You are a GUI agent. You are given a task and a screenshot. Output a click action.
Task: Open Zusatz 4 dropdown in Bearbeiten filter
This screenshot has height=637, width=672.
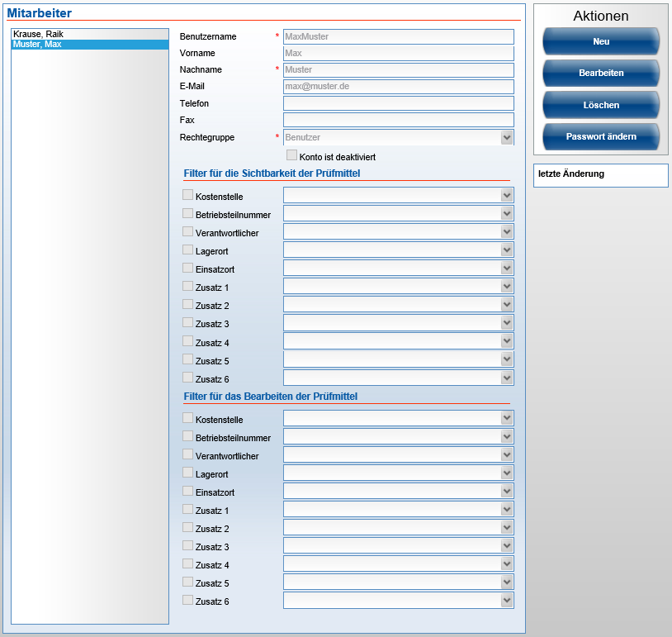click(x=399, y=563)
